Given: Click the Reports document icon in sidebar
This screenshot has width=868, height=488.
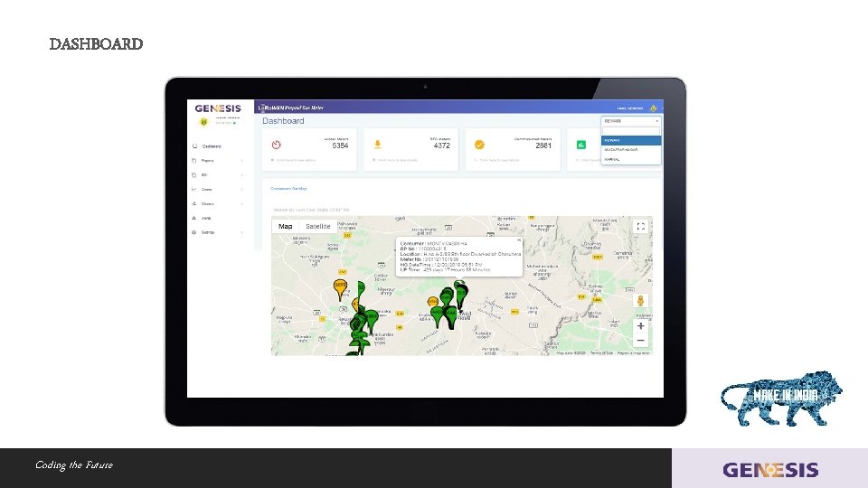Looking at the screenshot, I should click(194, 161).
